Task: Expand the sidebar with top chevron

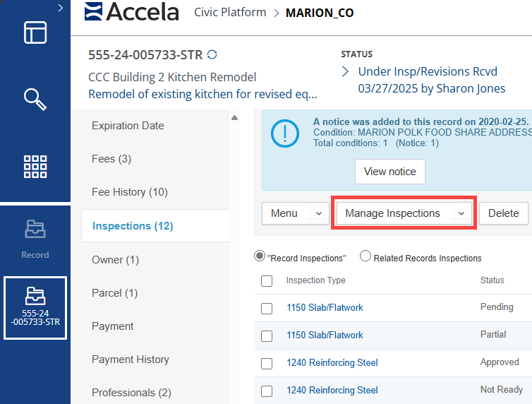Action: point(61,8)
